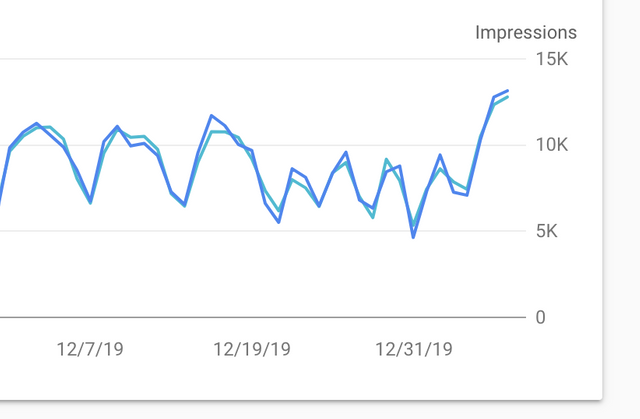Select the 10K axis label

point(551,145)
